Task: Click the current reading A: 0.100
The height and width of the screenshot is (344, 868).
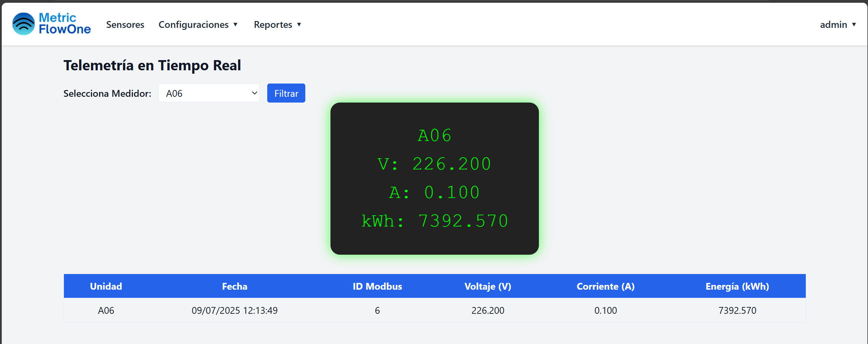Action: pos(435,193)
